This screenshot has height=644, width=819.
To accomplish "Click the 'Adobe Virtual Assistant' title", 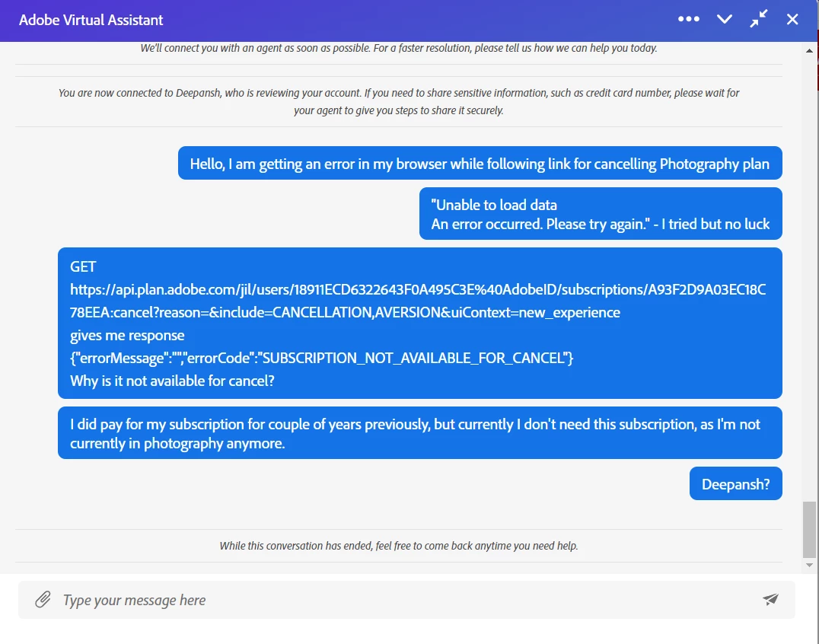I will (x=91, y=20).
